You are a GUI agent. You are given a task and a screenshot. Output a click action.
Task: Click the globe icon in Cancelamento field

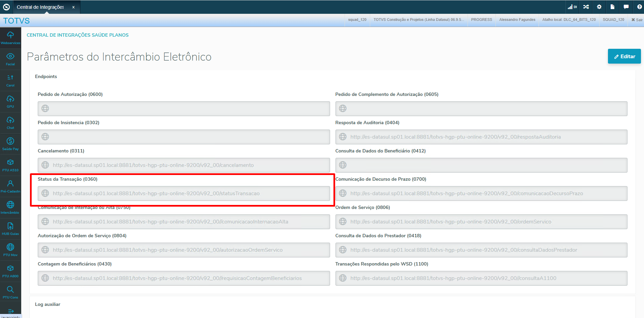pyautogui.click(x=45, y=165)
